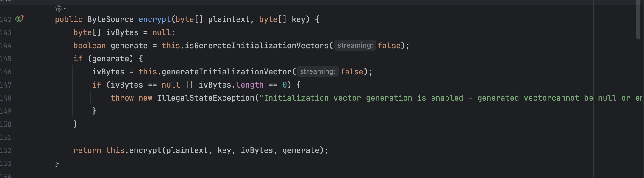
Task: Click the encrypt method name in declaration
Action: click(x=154, y=19)
